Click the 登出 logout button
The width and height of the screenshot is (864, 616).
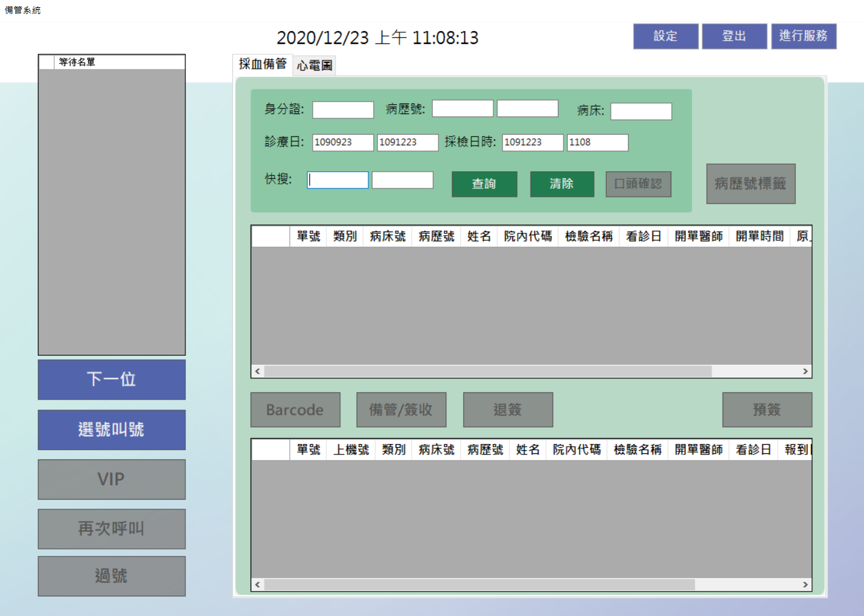tap(735, 37)
